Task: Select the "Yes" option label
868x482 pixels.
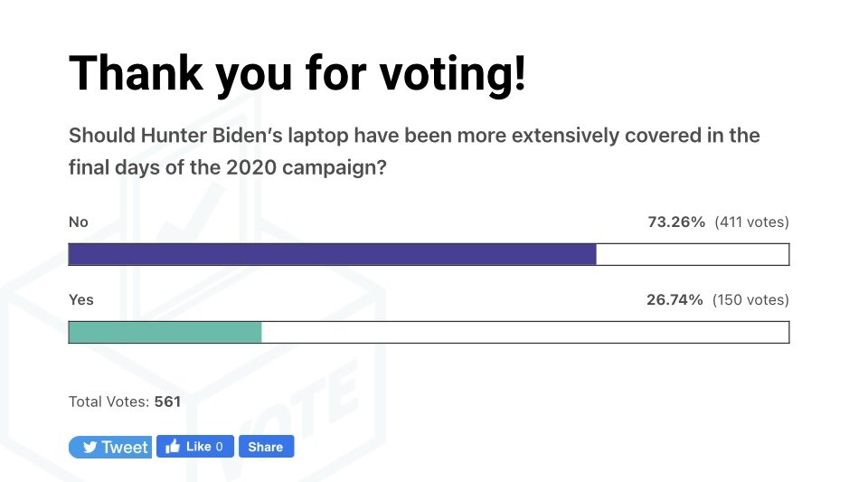Action: pyautogui.click(x=80, y=299)
